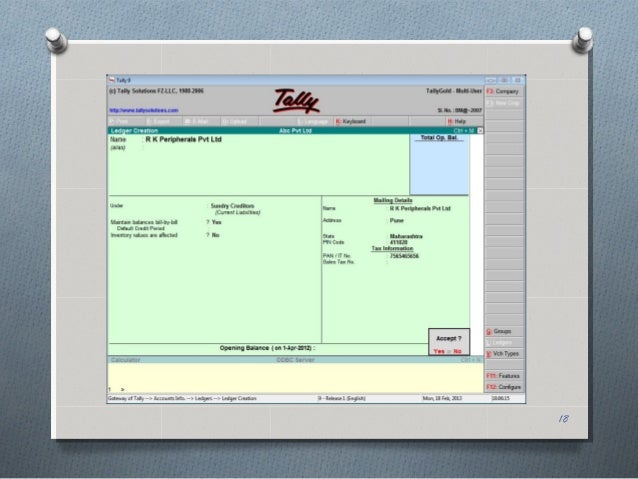Open the F3 Company button

(x=504, y=92)
